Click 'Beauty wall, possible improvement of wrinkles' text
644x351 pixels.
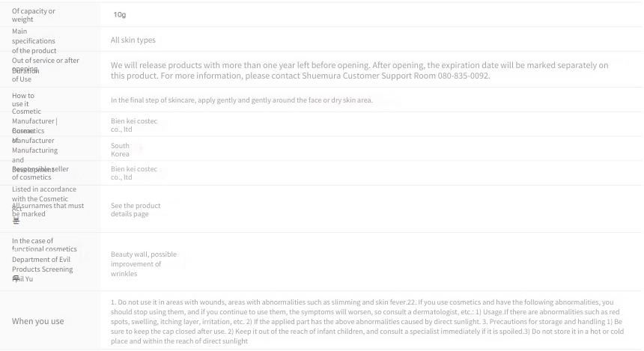[143, 264]
